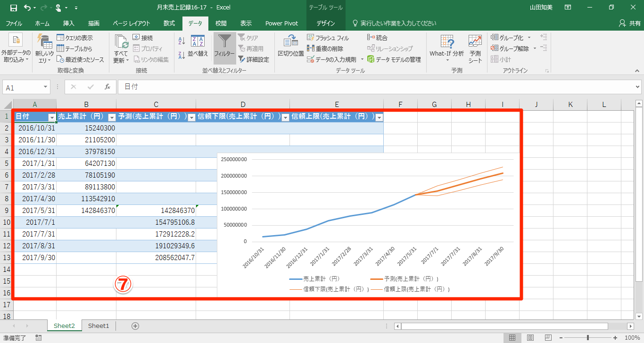Switch to 挿入 tab

coord(69,23)
